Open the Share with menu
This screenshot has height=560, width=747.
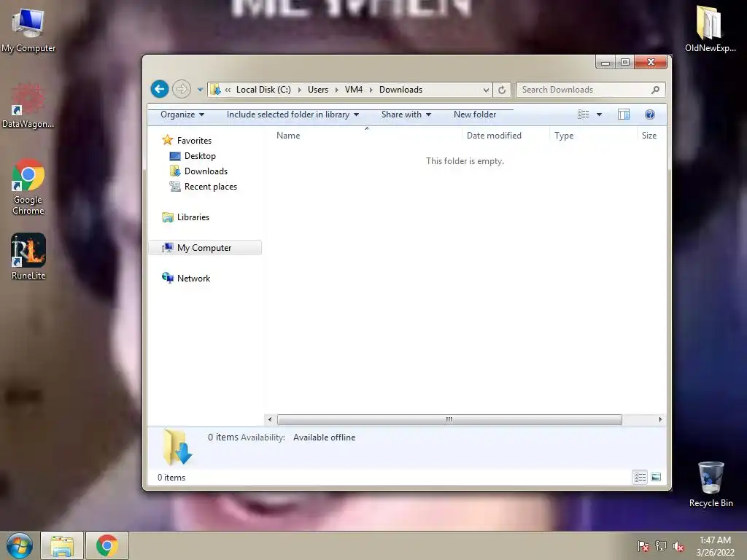(406, 114)
